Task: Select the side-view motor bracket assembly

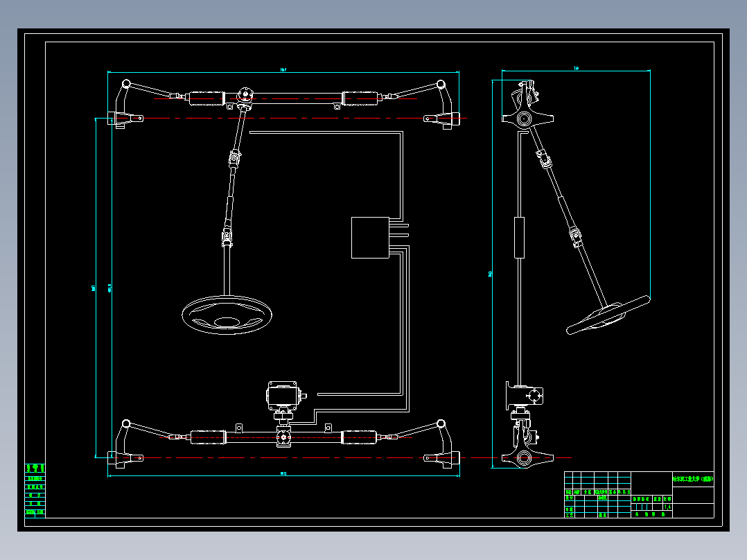Action: pos(525,396)
